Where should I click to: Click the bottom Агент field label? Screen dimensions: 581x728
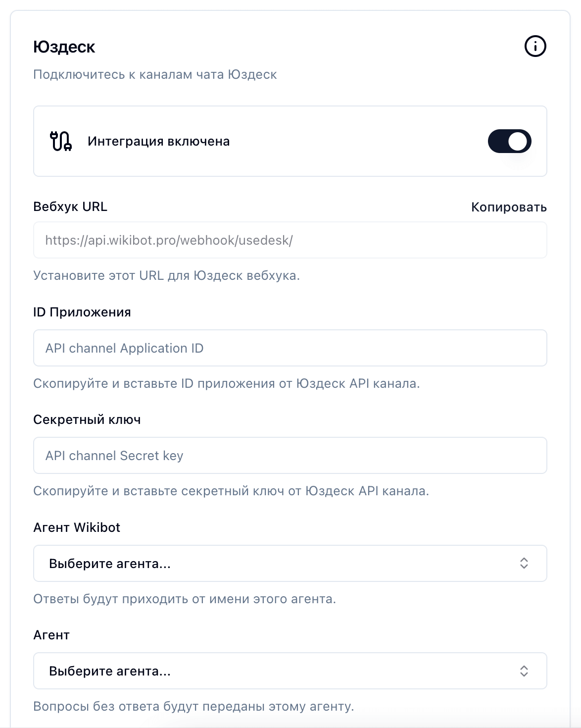click(51, 635)
